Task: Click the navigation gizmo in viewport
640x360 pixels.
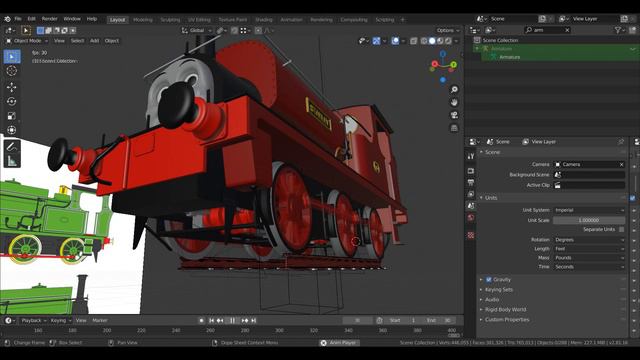Action: (443, 65)
